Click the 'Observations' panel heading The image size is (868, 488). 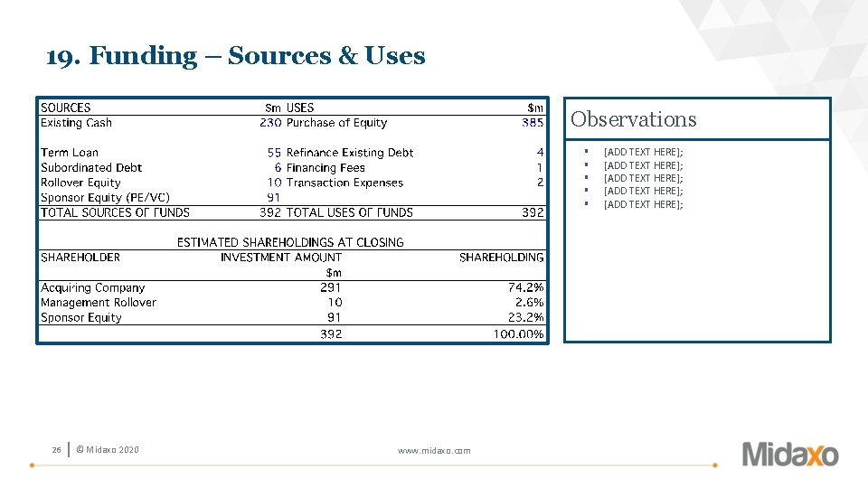633,119
